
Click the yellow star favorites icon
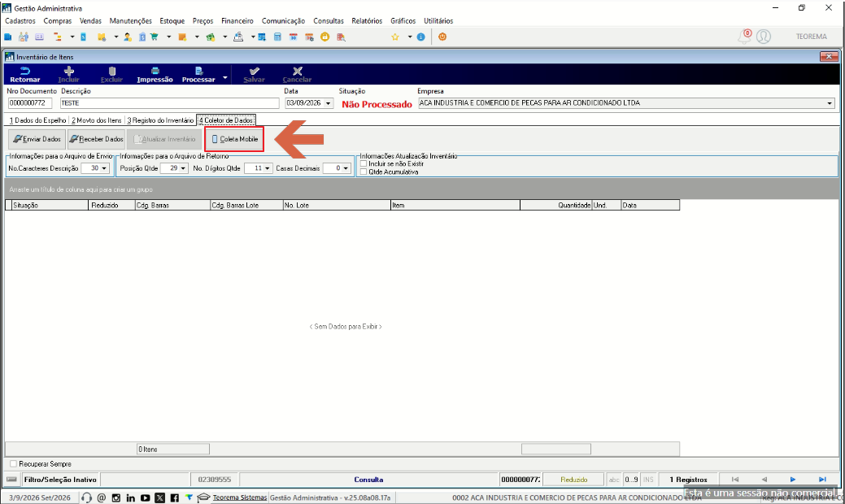[x=395, y=37]
